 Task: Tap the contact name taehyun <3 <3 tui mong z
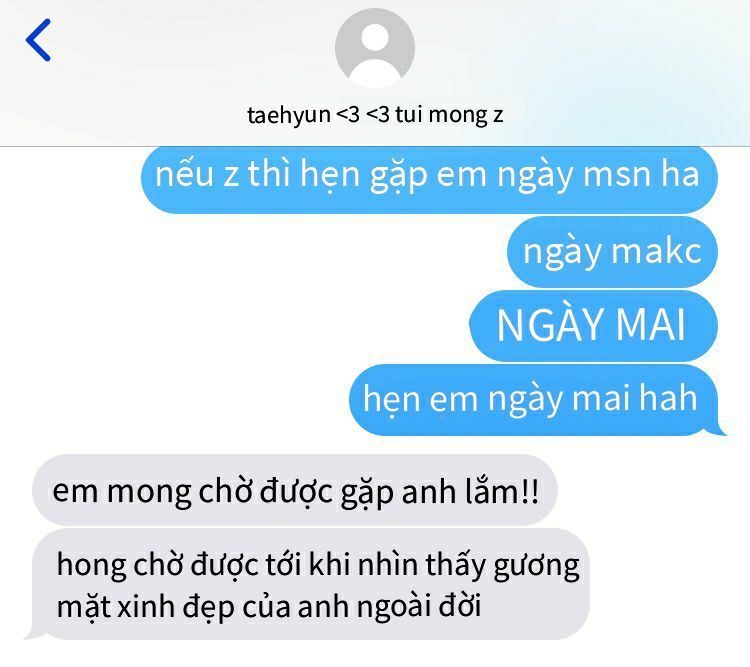(x=375, y=115)
